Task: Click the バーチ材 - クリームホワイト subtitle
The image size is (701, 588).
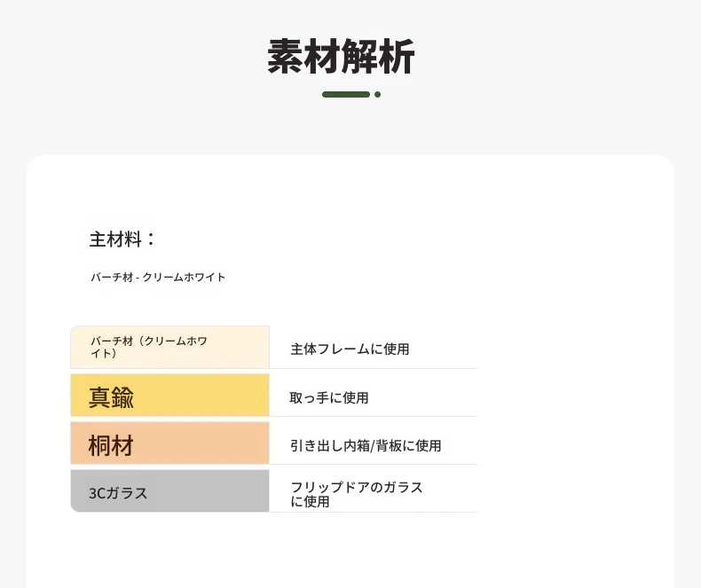Action: point(158,277)
